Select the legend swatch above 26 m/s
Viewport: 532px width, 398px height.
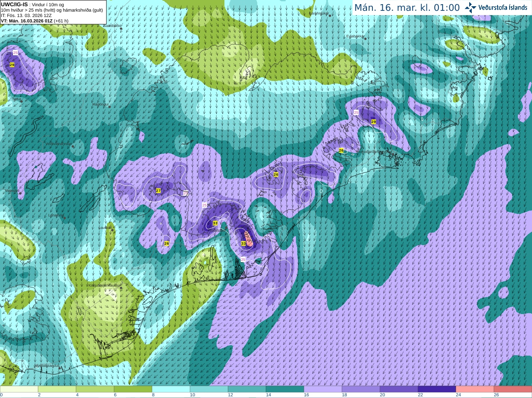(513, 389)
